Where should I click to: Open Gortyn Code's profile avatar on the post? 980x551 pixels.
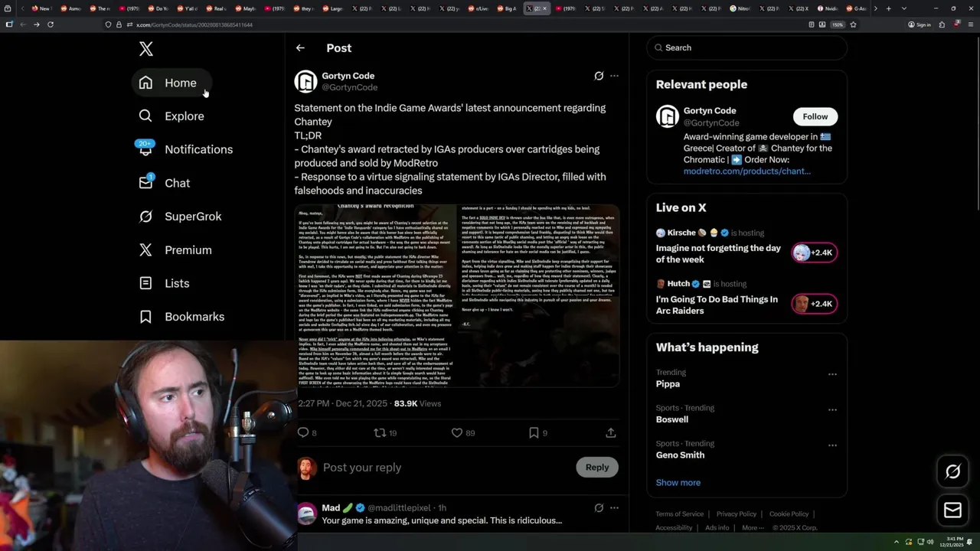point(305,81)
